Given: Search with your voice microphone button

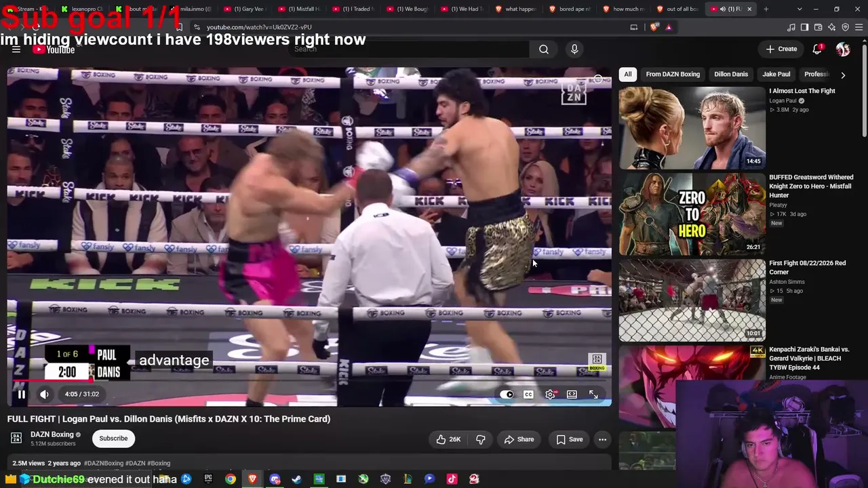Looking at the screenshot, I should (x=574, y=49).
